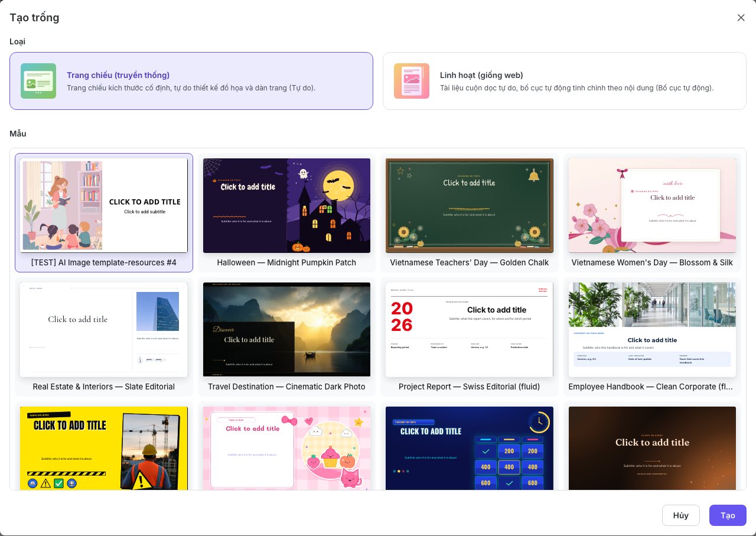756x536 pixels.
Task: Pick Halloween Midnight Pumpkin Patch template
Action: (286, 213)
